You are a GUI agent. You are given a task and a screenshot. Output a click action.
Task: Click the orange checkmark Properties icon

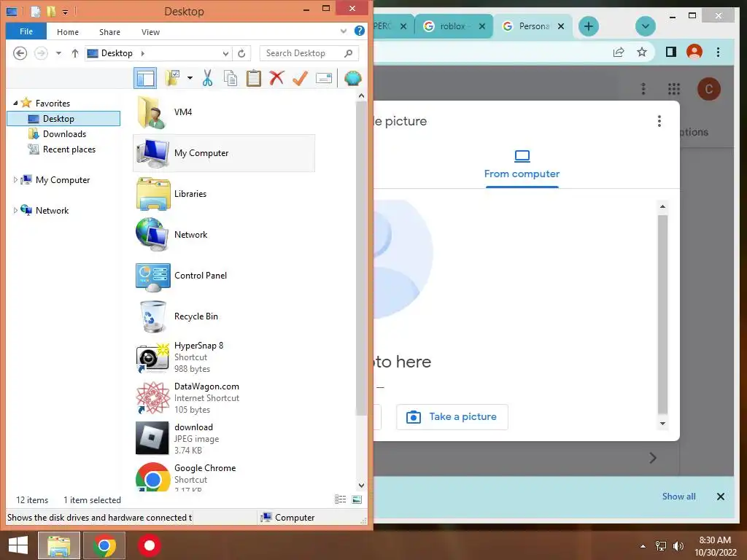coord(300,78)
